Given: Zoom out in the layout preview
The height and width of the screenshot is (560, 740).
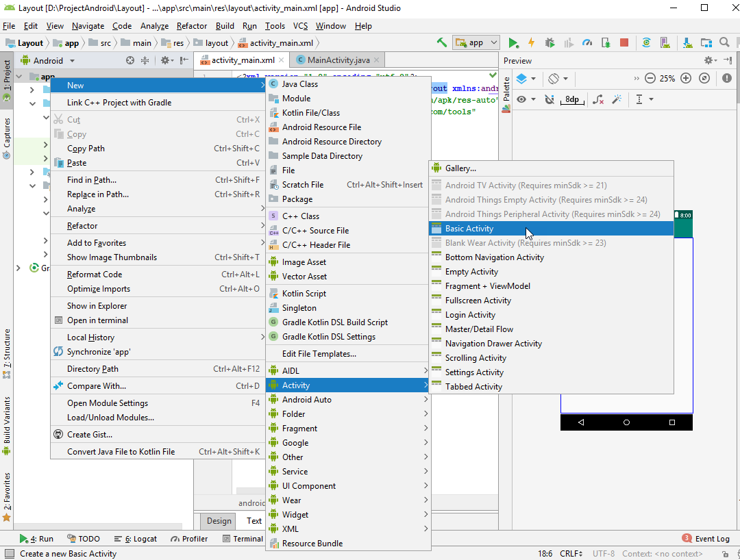Looking at the screenshot, I should click(650, 78).
